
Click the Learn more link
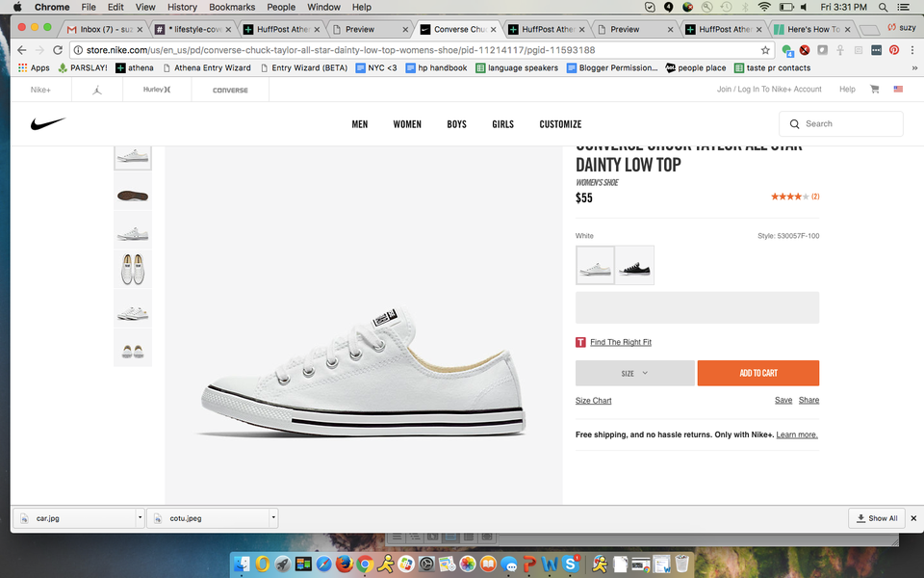(x=797, y=434)
